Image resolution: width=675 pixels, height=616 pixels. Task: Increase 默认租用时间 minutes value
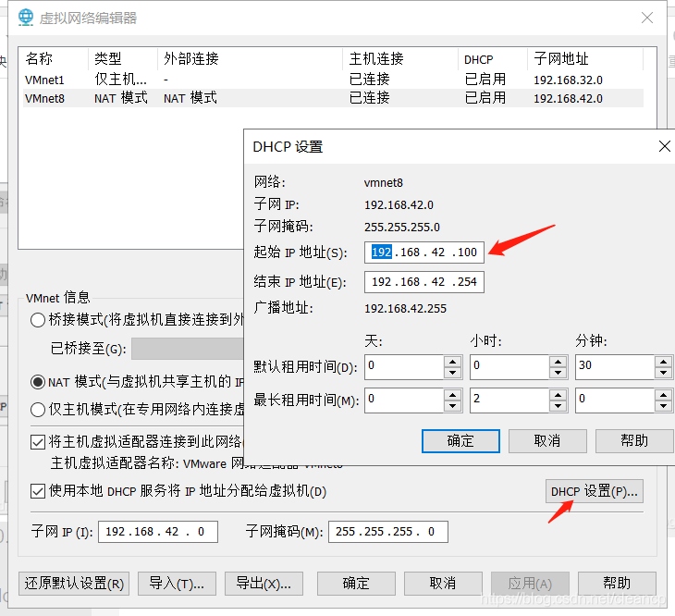[x=663, y=362]
